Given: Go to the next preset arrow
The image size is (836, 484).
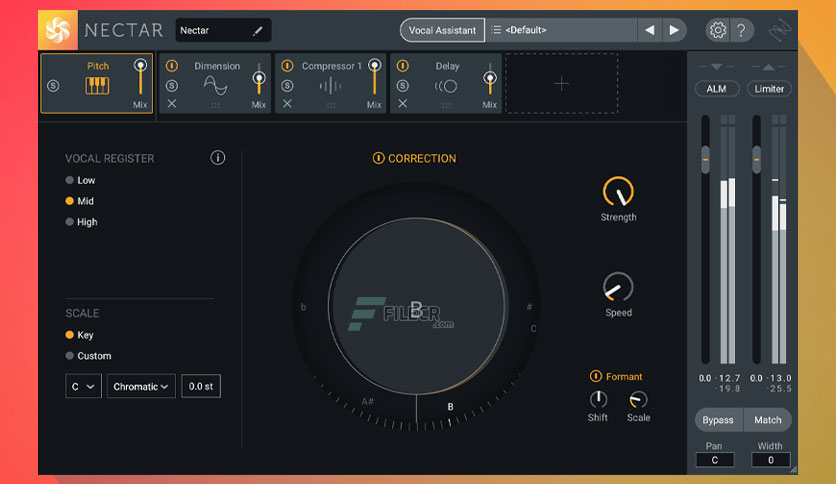Looking at the screenshot, I should click(x=674, y=30).
